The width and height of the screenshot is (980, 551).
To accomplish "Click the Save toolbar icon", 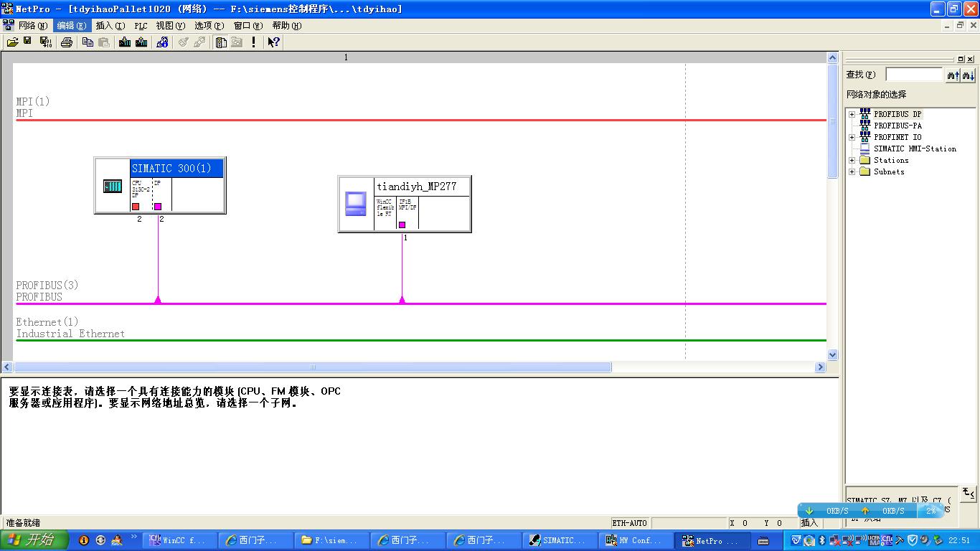I will pyautogui.click(x=28, y=42).
